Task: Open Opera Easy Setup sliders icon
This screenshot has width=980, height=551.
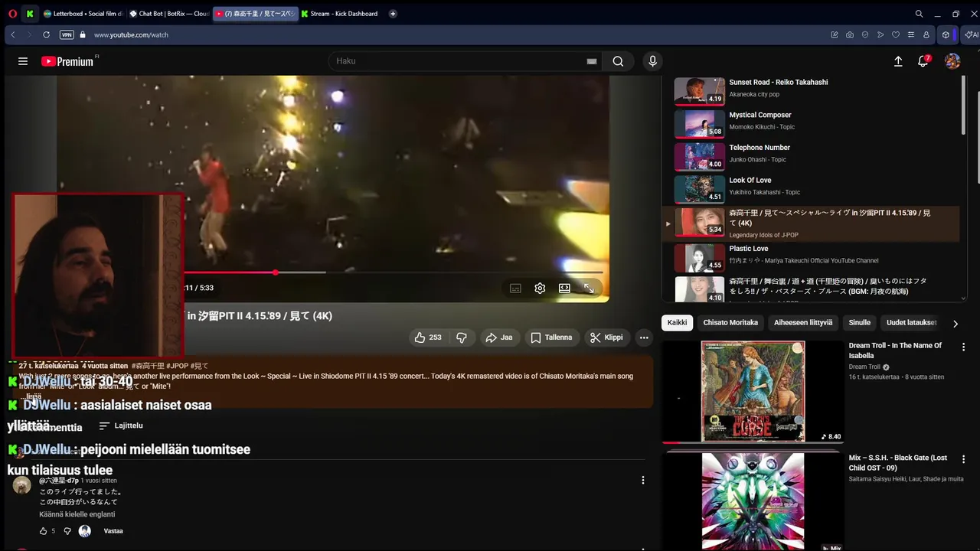Action: point(911,34)
